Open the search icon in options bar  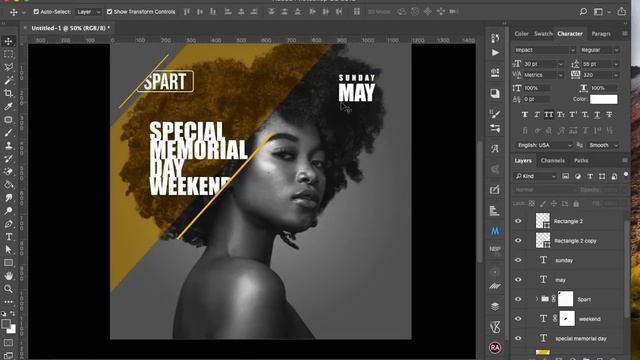[x=583, y=12]
